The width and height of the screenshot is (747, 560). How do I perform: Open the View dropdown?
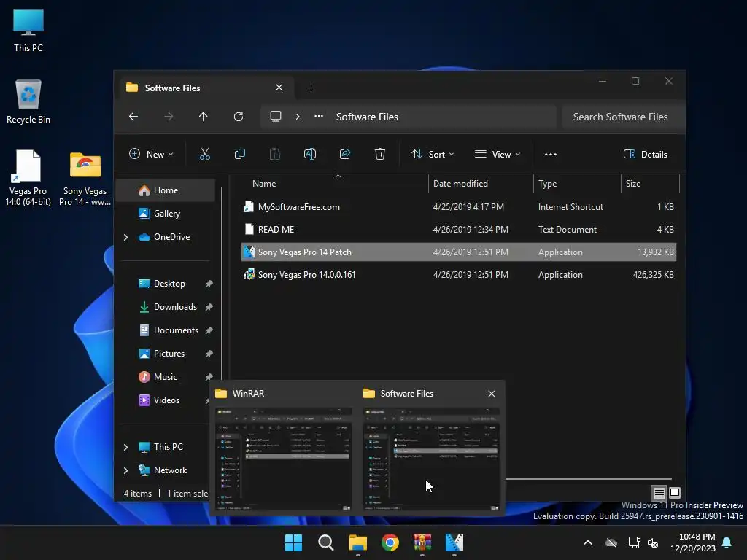498,155
